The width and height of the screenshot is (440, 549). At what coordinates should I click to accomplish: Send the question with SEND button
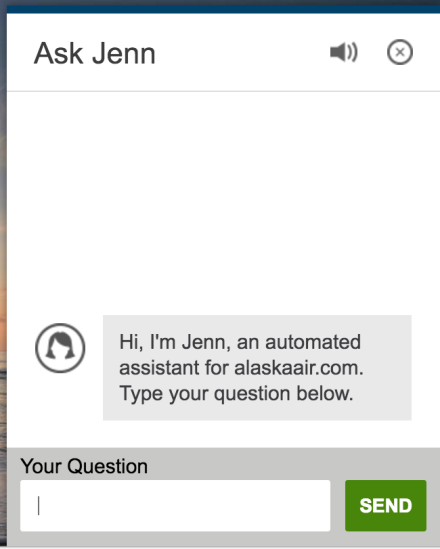click(385, 506)
